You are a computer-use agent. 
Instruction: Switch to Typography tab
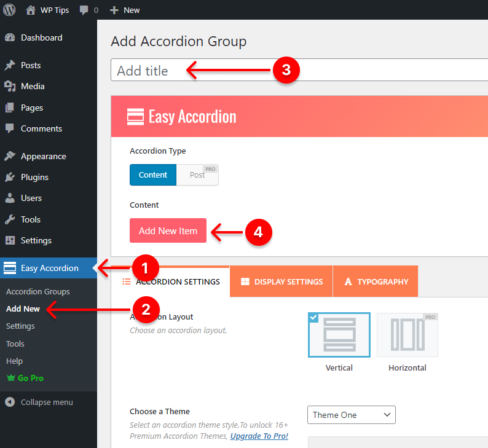coord(376,281)
